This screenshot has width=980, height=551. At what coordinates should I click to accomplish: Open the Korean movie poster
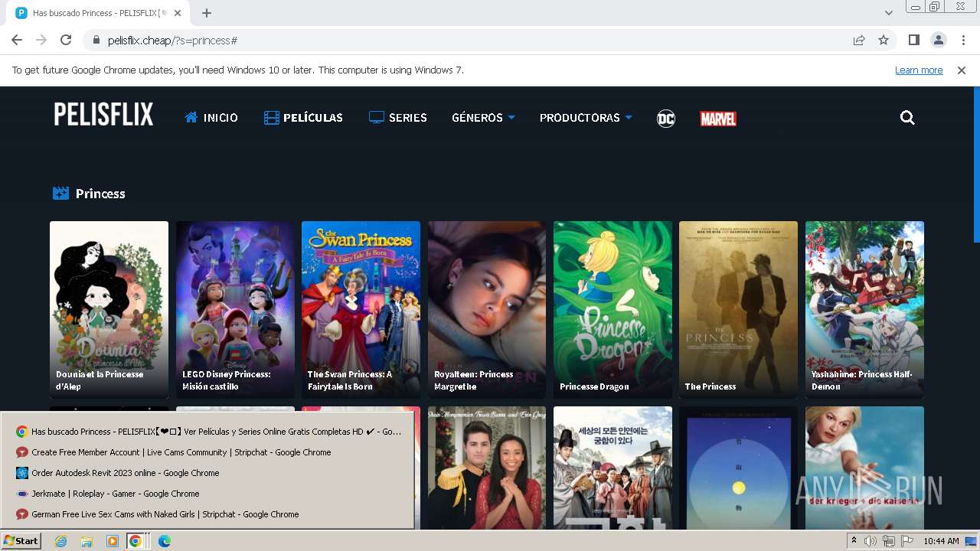click(612, 468)
